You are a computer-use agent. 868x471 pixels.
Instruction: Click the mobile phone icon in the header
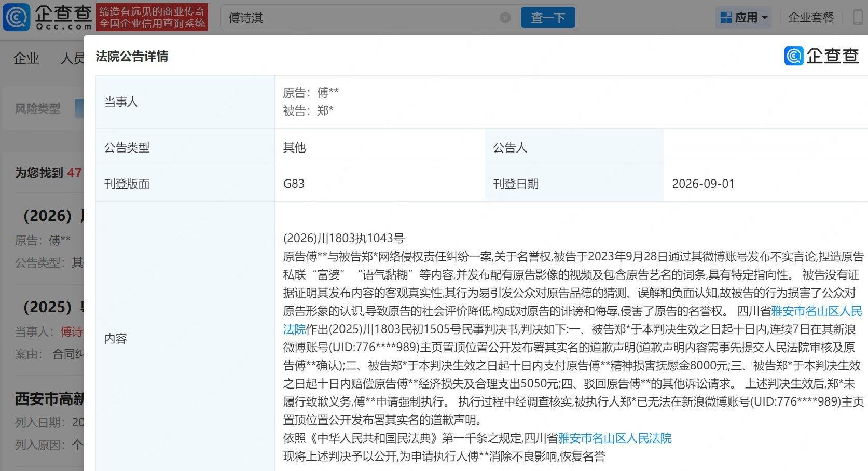(x=859, y=18)
